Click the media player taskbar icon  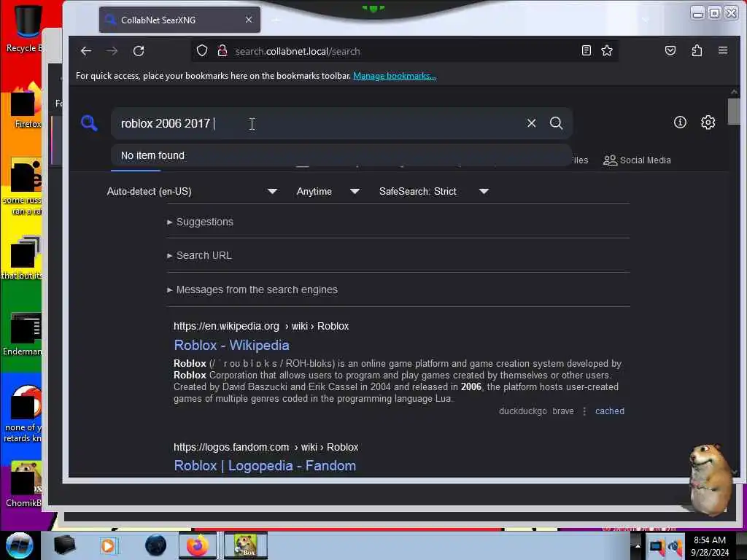[x=109, y=545]
